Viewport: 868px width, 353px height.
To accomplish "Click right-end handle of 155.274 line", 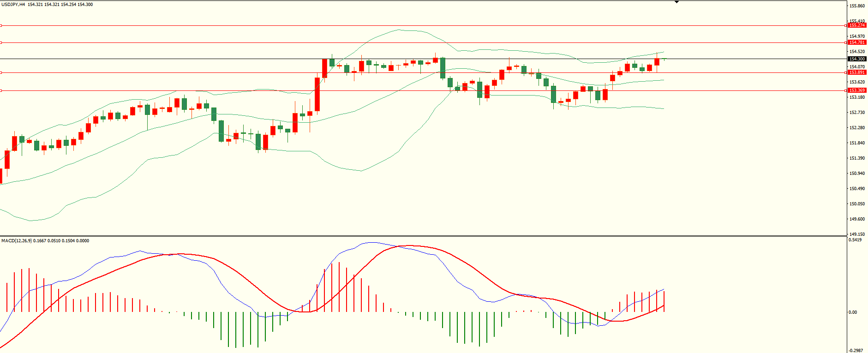I will [x=846, y=25].
